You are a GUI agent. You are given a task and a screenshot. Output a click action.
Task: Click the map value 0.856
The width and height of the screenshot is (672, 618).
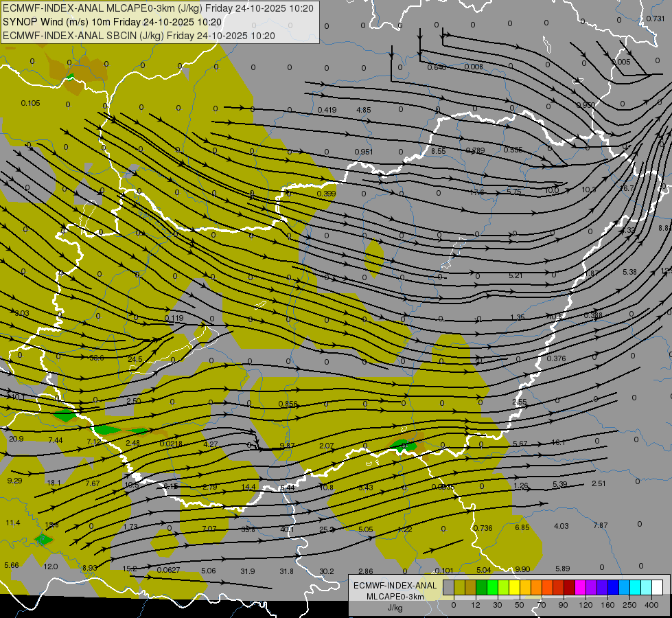pos(288,404)
